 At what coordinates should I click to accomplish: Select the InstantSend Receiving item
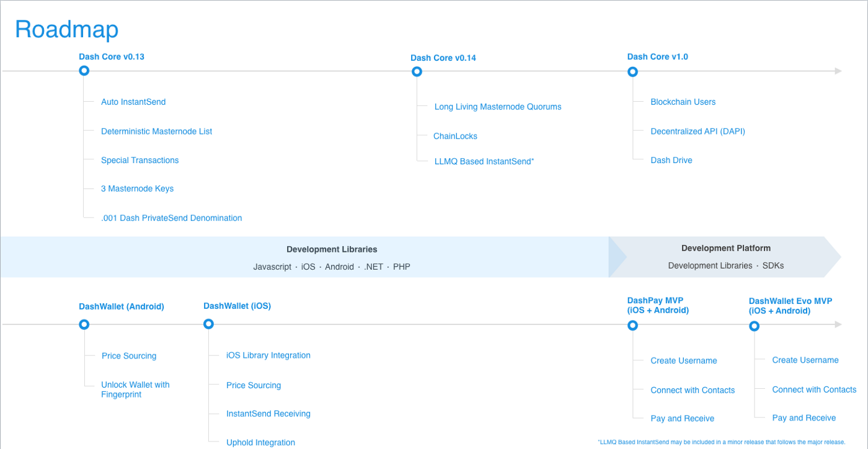point(268,414)
